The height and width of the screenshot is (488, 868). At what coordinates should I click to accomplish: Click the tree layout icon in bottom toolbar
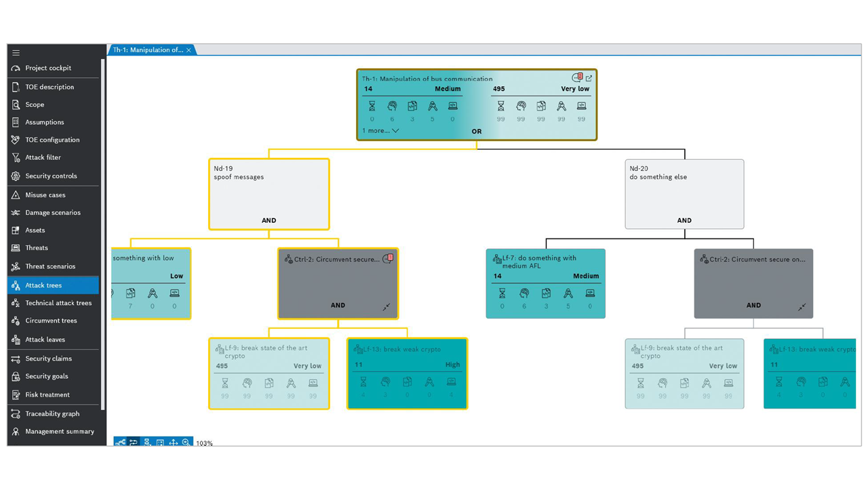point(146,443)
